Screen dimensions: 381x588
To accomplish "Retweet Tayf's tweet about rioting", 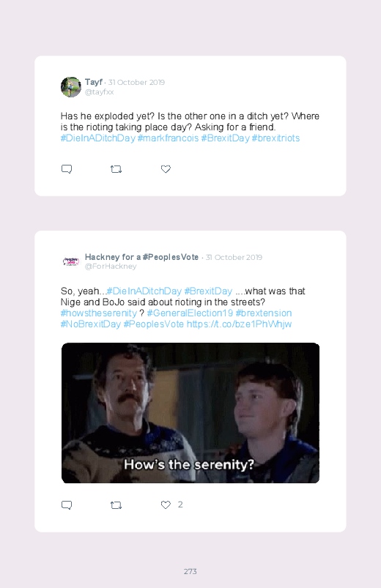I will click(116, 169).
